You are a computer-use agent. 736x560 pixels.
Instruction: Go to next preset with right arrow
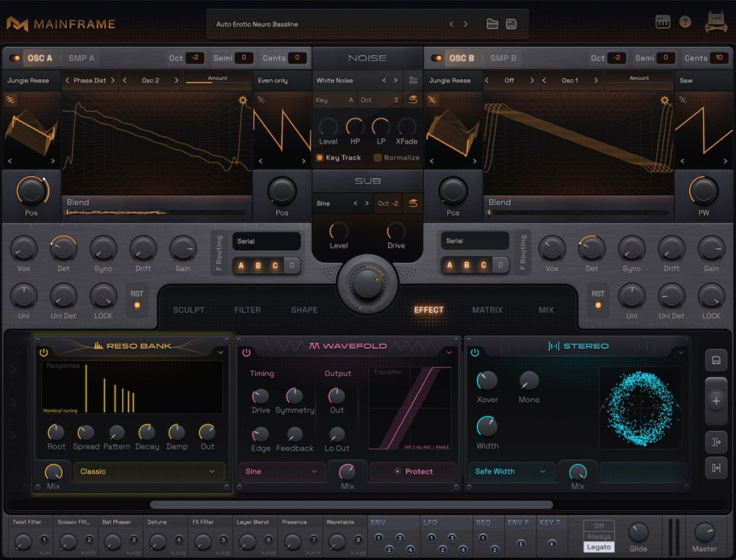[x=466, y=24]
